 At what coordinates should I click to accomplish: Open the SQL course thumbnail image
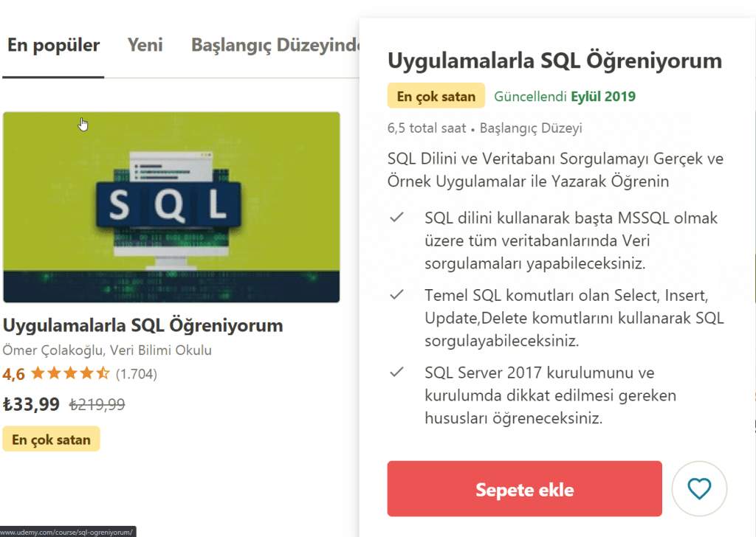coord(171,207)
